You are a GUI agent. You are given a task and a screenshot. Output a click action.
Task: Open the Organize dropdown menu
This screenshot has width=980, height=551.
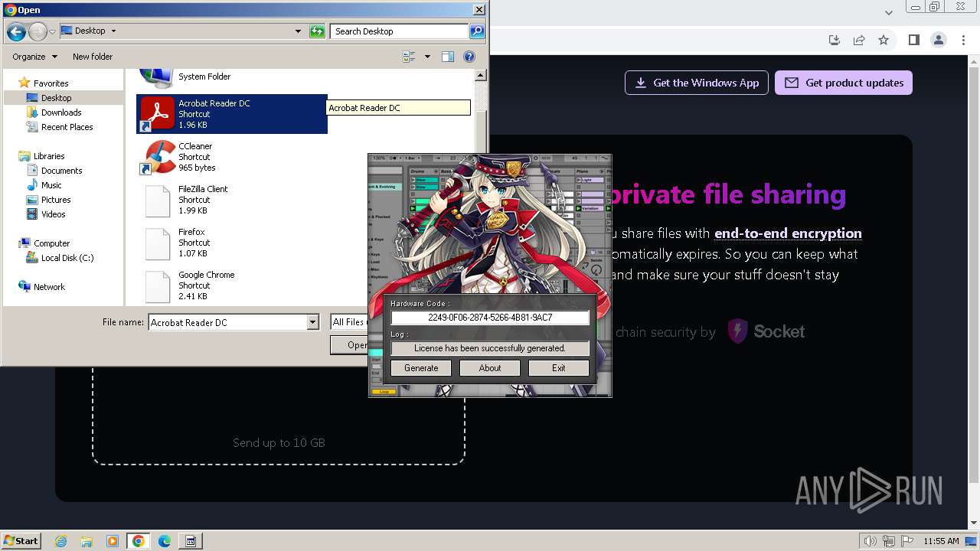(34, 57)
